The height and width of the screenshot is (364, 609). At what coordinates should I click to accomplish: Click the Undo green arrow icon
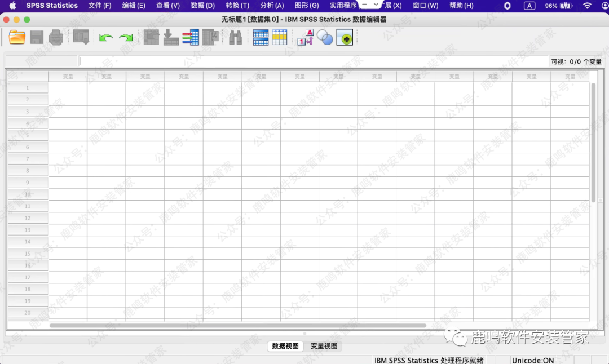coord(106,38)
